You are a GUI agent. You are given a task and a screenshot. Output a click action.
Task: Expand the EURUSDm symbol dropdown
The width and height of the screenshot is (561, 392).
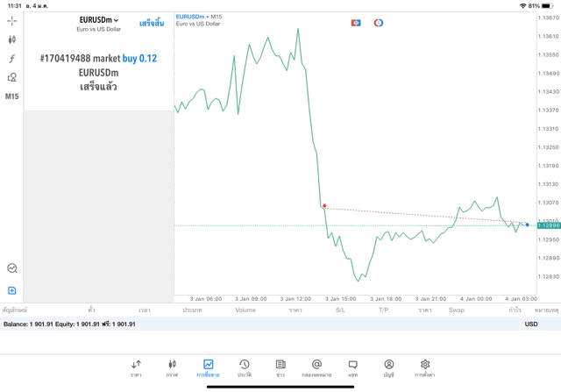coord(99,20)
